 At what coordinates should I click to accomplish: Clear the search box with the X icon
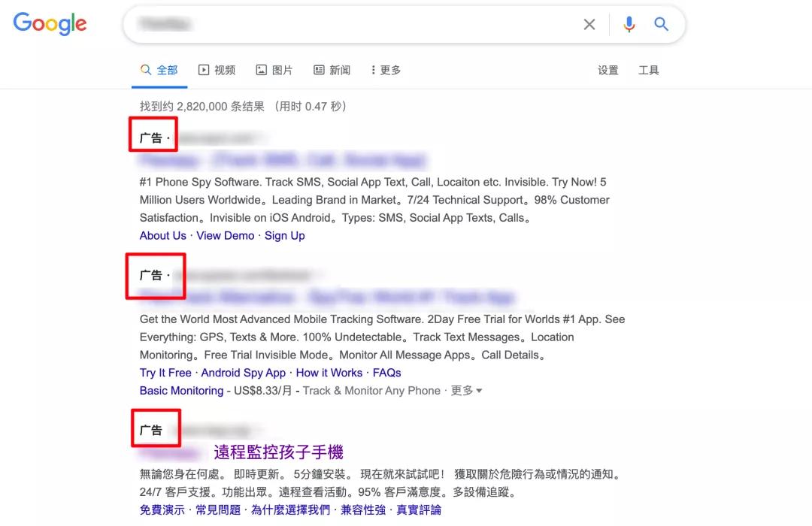pos(589,24)
